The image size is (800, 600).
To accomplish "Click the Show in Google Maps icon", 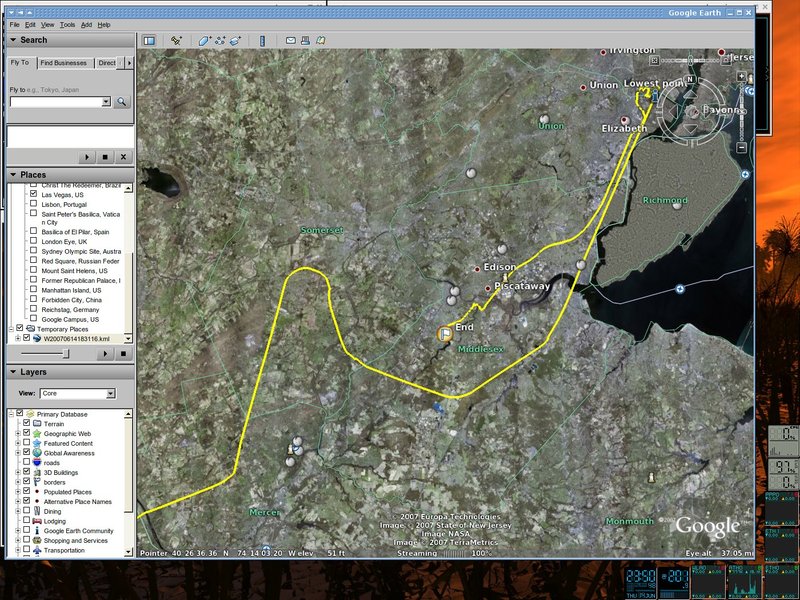I will click(x=320, y=40).
